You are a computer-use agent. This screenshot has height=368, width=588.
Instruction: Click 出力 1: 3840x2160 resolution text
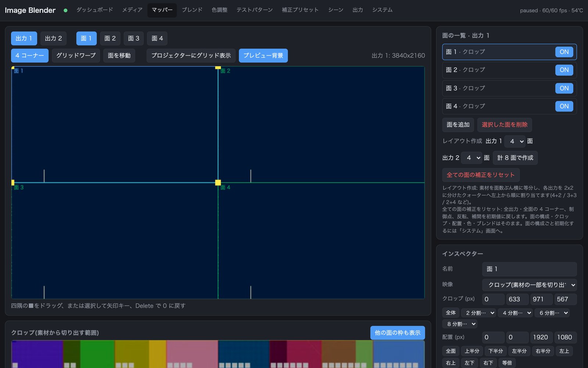pyautogui.click(x=398, y=56)
